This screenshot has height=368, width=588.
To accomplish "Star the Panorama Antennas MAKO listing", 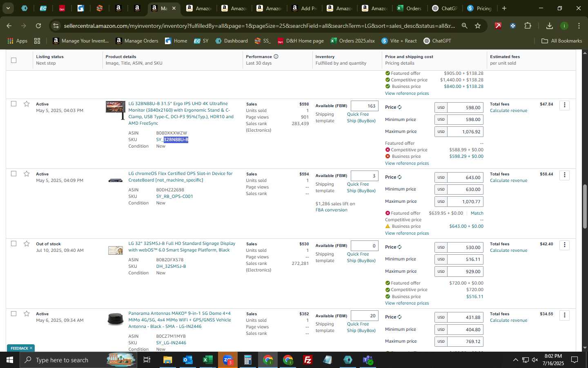I will 27,314.
